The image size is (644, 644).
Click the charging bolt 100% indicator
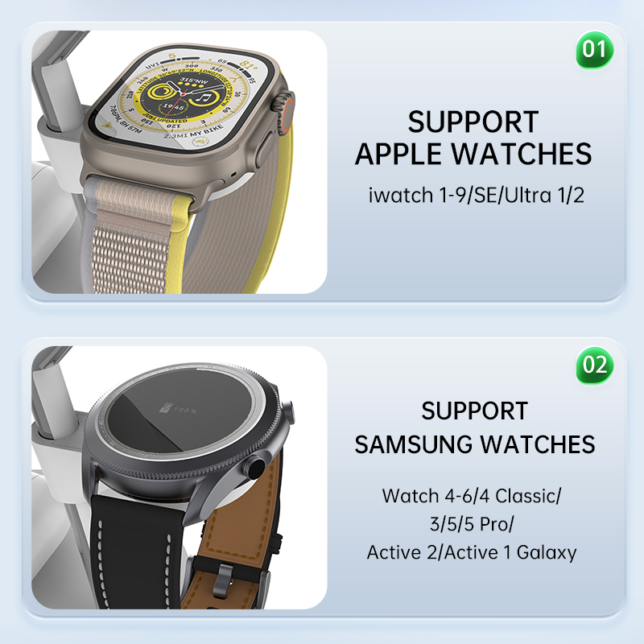point(179,410)
